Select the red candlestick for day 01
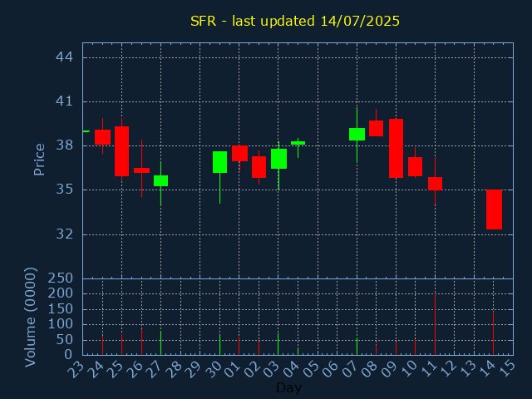 (239, 153)
